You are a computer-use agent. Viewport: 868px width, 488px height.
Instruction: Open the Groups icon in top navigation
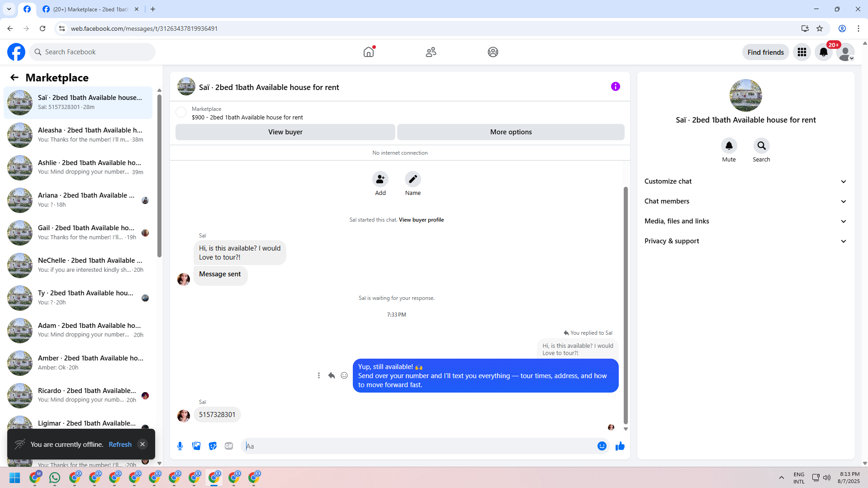click(x=493, y=52)
